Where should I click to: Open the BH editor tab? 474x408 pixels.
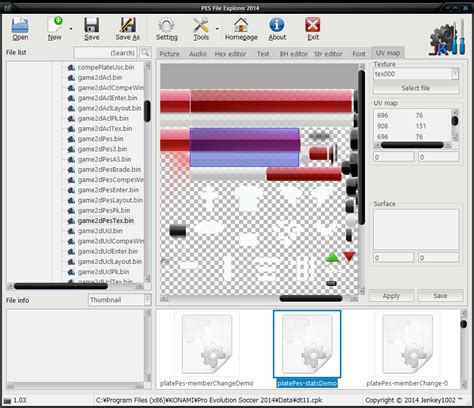click(x=294, y=54)
